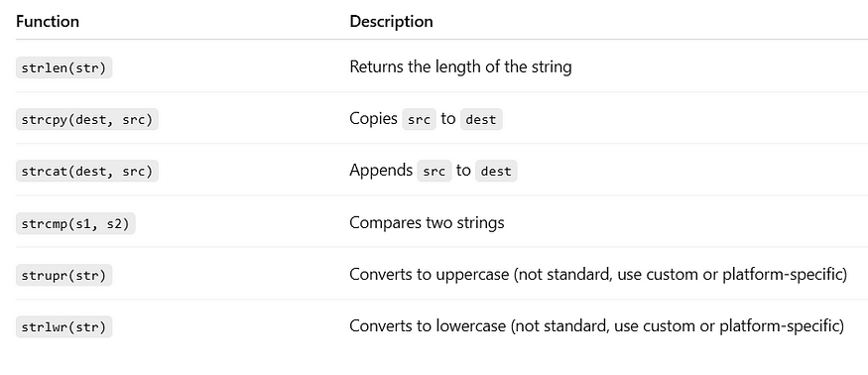
Task: Click the strupr(str) code chip
Action: coord(63,275)
